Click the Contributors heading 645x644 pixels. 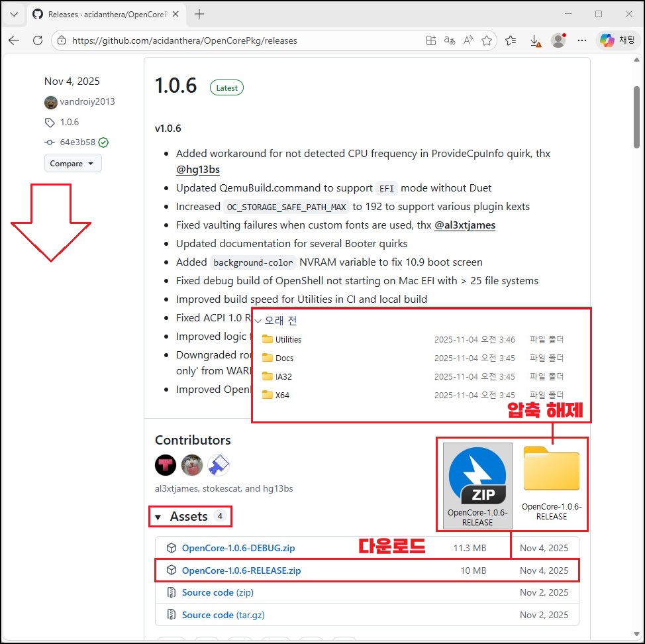point(193,440)
